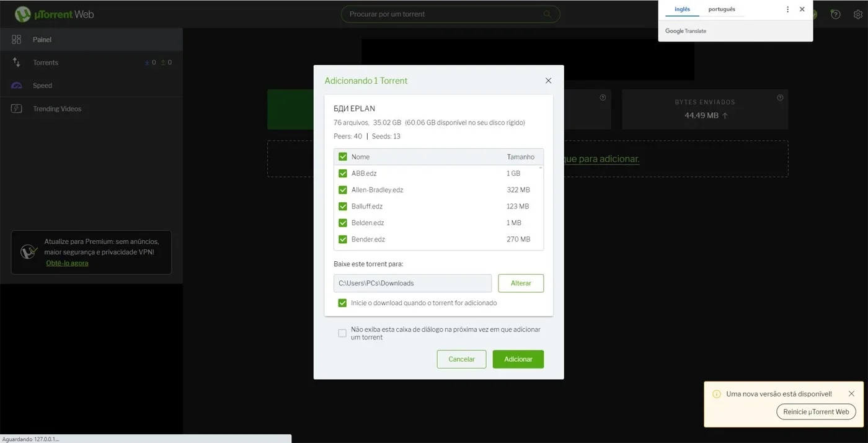Screen dimensions: 868x443
Task: Click the info icon in update notification
Action: [x=717, y=394]
